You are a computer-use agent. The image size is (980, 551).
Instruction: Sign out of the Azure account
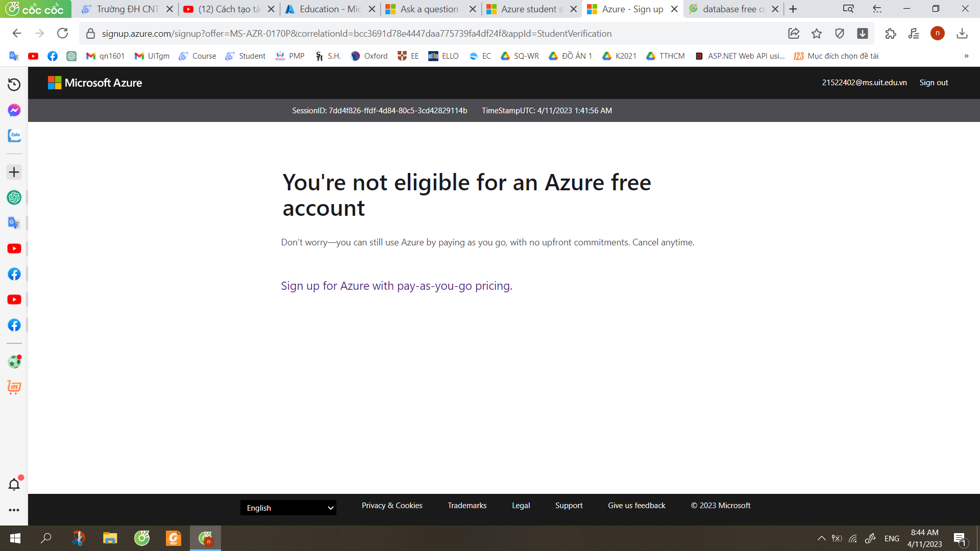point(934,82)
